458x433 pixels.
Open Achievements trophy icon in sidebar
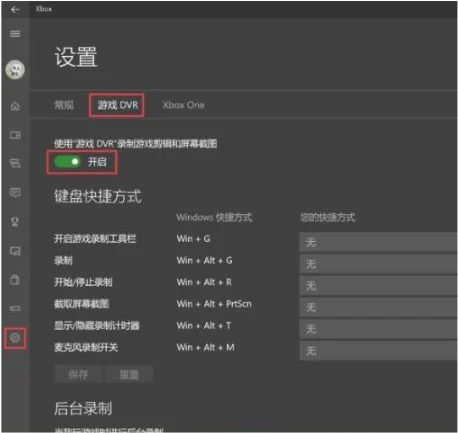click(15, 221)
